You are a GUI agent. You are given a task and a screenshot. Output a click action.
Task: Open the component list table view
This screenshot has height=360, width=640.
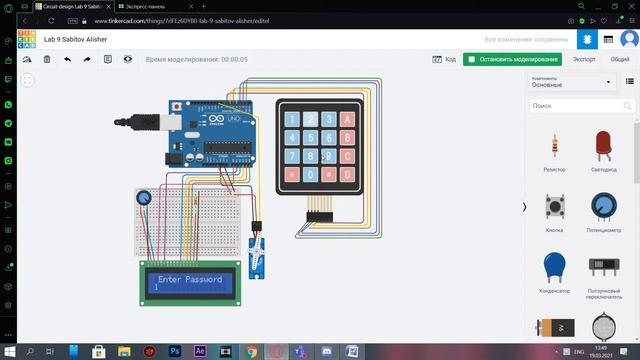(608, 39)
